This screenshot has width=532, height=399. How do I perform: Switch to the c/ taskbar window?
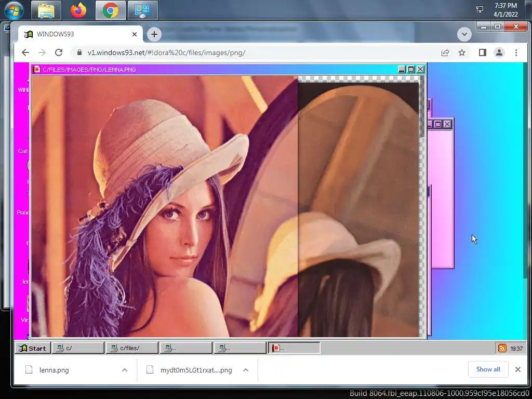78,348
